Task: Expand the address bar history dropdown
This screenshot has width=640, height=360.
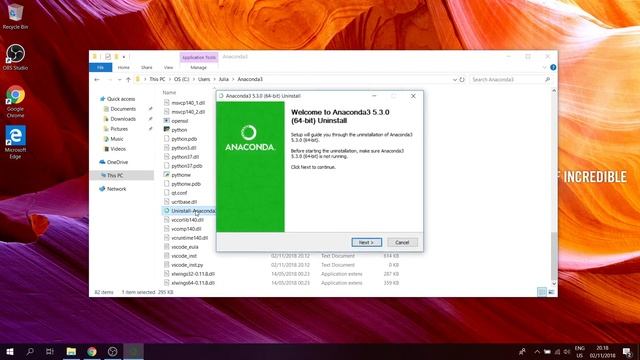Action: pyautogui.click(x=455, y=80)
